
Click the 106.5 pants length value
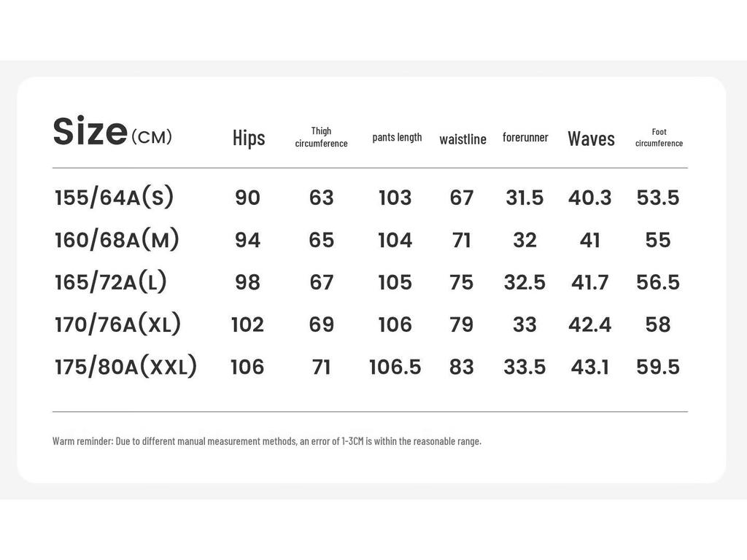pos(395,367)
